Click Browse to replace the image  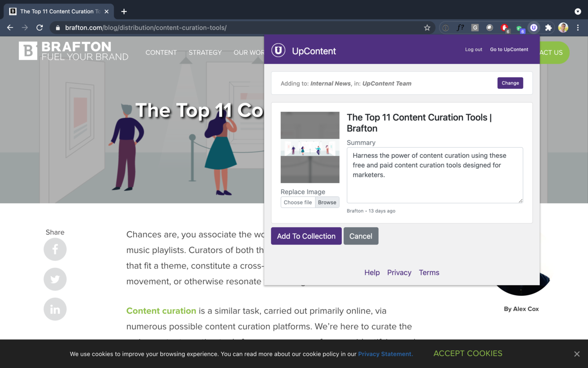click(x=327, y=202)
